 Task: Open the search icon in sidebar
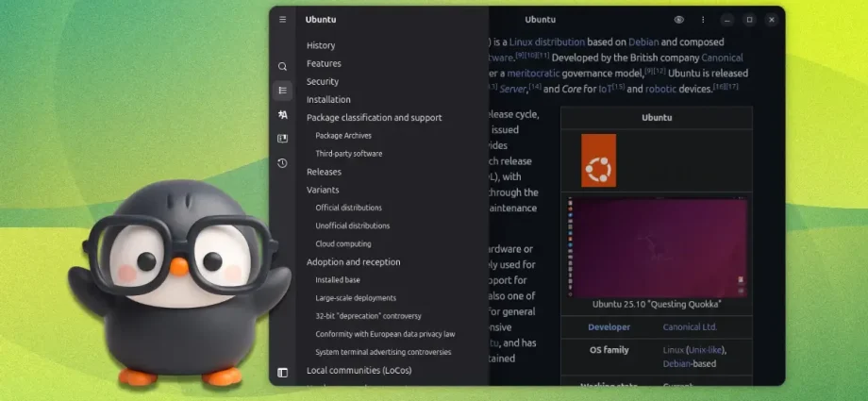pos(282,66)
